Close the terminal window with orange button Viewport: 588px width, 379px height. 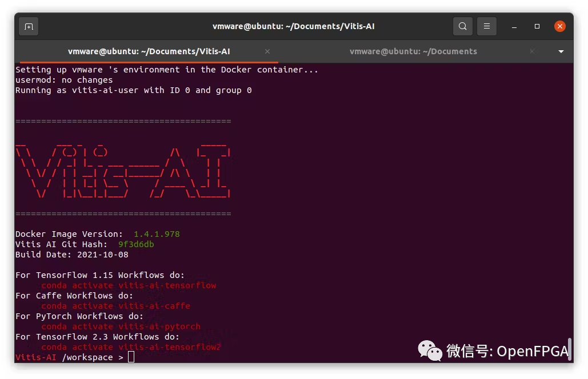pos(560,26)
